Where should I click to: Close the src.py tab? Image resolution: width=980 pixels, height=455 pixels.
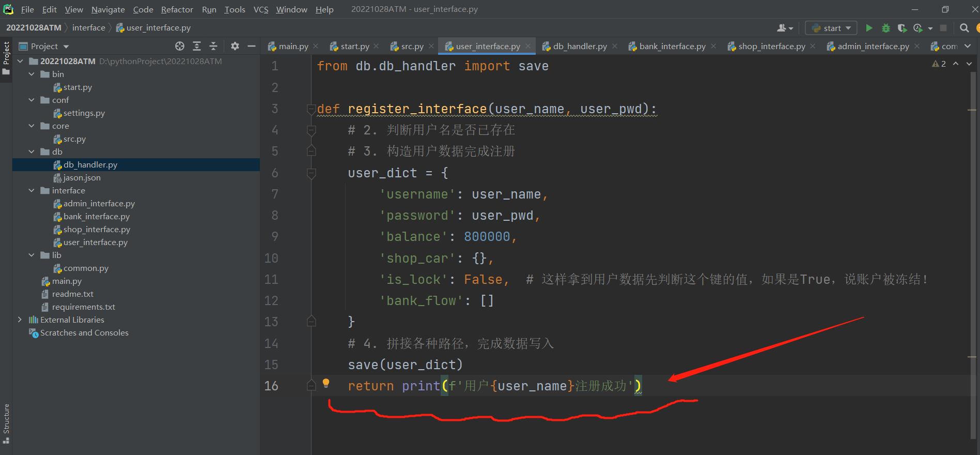431,46
